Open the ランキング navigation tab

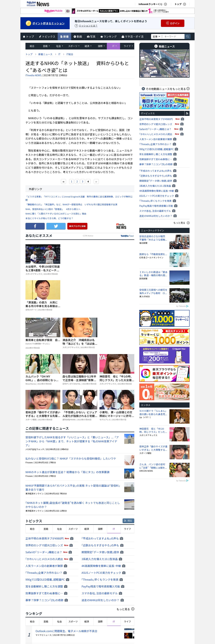(108, 36)
